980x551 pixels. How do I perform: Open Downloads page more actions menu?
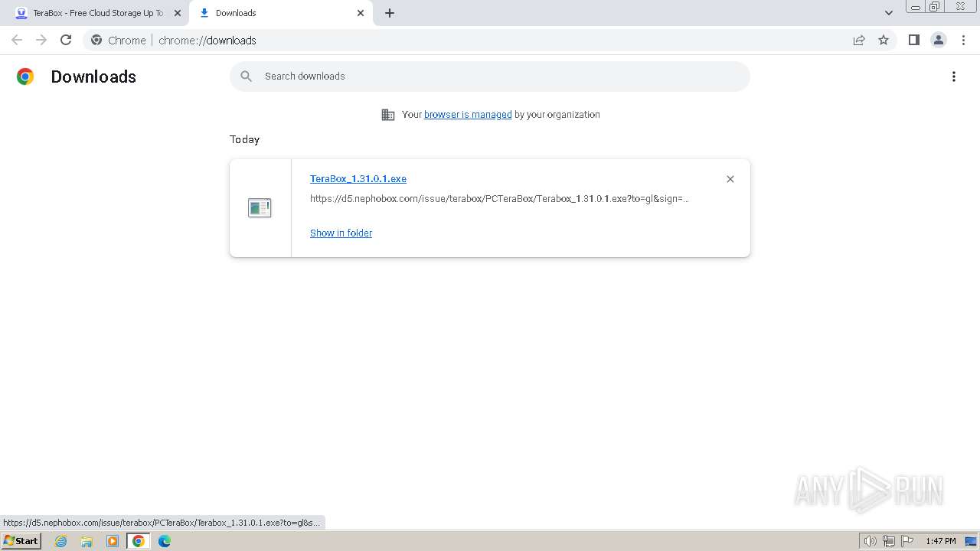[954, 77]
